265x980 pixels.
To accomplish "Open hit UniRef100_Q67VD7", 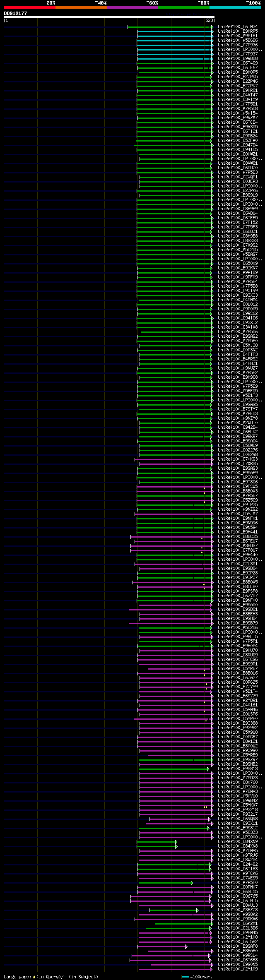I will [x=238, y=596].
